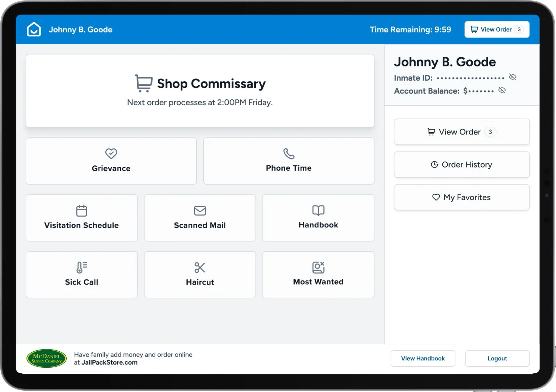Open View Order in the side panel
This screenshot has width=556, height=392.
click(461, 132)
